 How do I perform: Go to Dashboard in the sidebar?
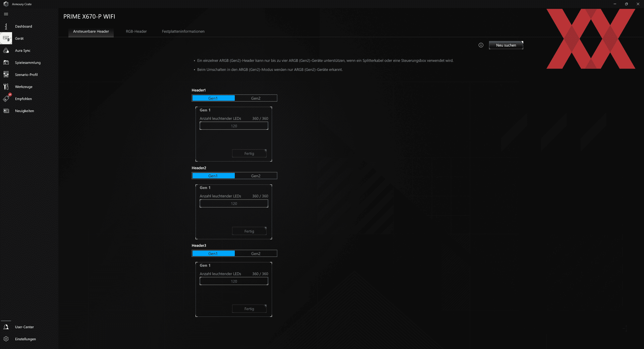click(x=23, y=26)
